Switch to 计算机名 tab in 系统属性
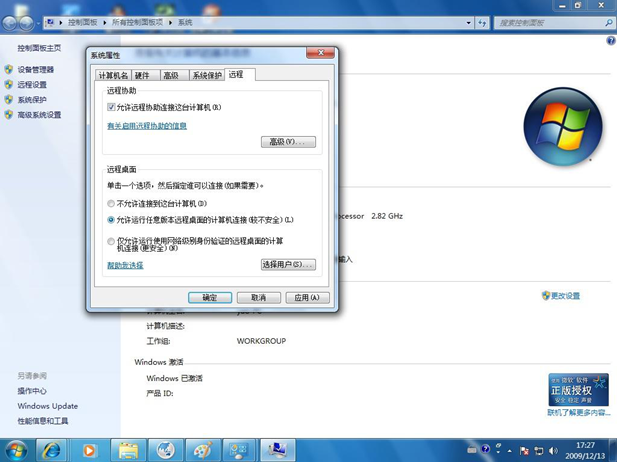This screenshot has height=462, width=617. pyautogui.click(x=113, y=75)
